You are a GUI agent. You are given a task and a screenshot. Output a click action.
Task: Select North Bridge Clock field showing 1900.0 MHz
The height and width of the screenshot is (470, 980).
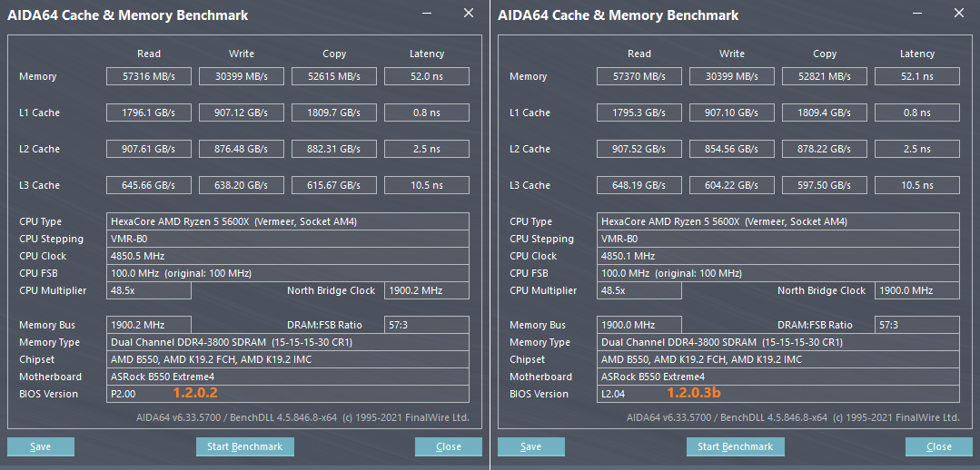click(x=917, y=290)
